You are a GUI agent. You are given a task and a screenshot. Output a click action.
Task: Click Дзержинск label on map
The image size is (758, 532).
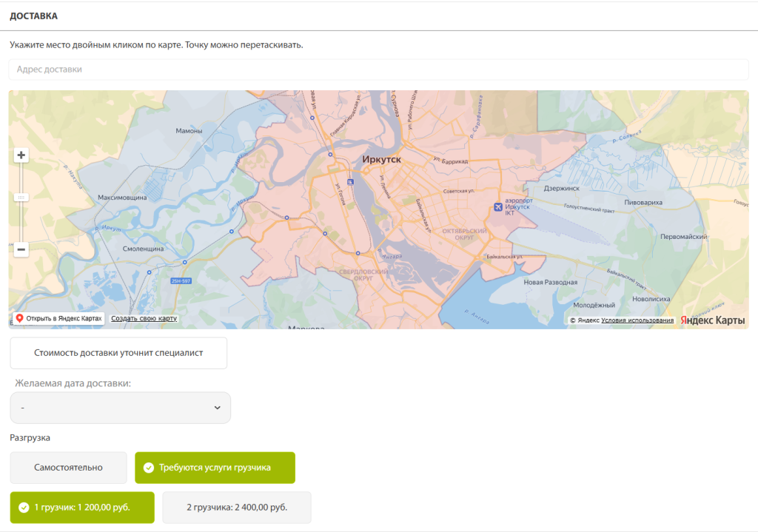(561, 188)
